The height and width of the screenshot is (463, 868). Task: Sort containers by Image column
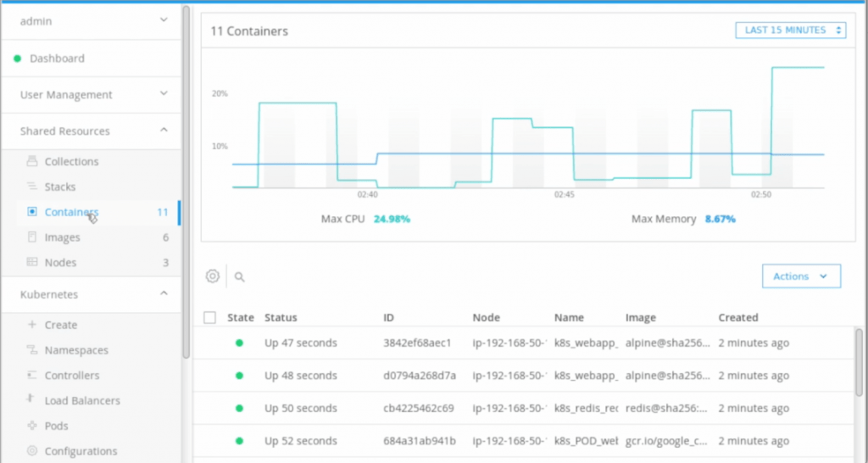[x=641, y=317]
